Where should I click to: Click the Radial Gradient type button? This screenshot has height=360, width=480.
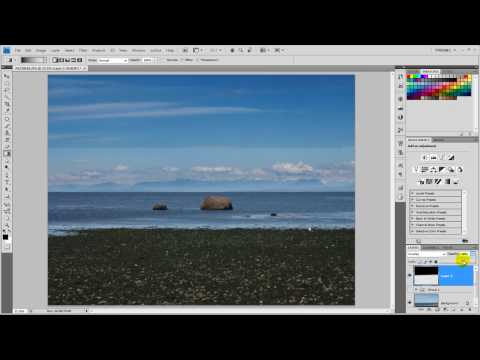[x=61, y=60]
